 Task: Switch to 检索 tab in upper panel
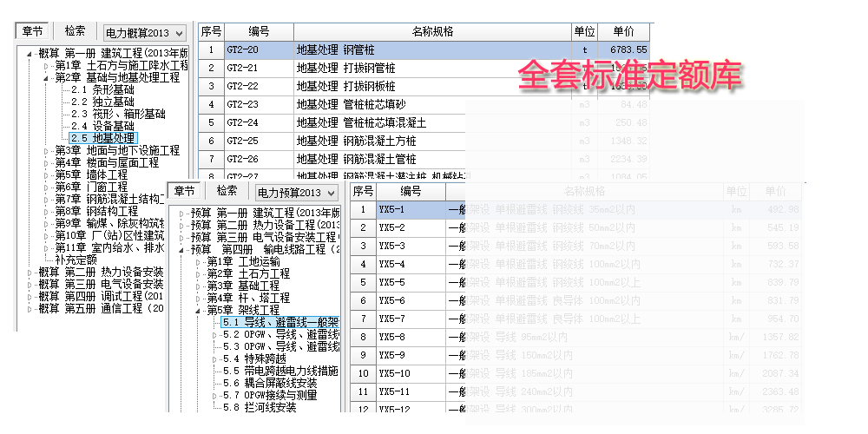click(x=74, y=31)
